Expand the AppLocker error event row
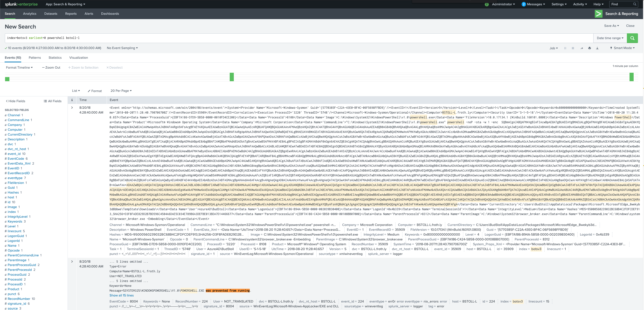The height and width of the screenshot is (310, 644). click(x=72, y=262)
